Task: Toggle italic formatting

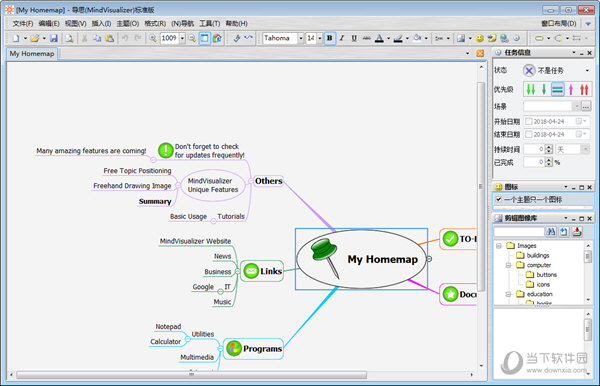Action: (x=342, y=38)
